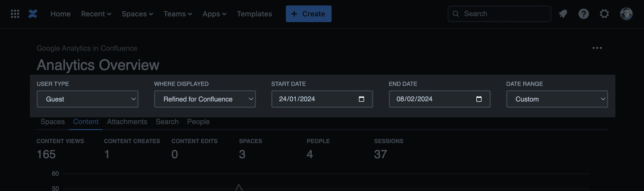This screenshot has width=644, height=191.
Task: Open End Date calendar picker icon
Action: (x=479, y=99)
